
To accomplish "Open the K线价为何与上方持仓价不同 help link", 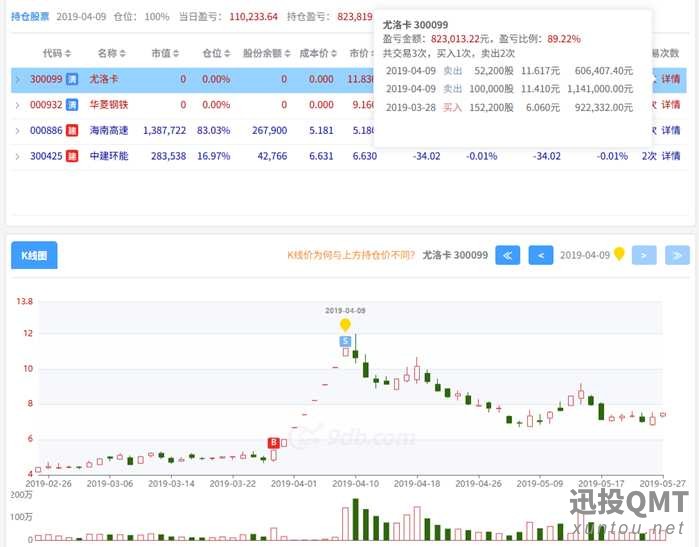I will (351, 255).
